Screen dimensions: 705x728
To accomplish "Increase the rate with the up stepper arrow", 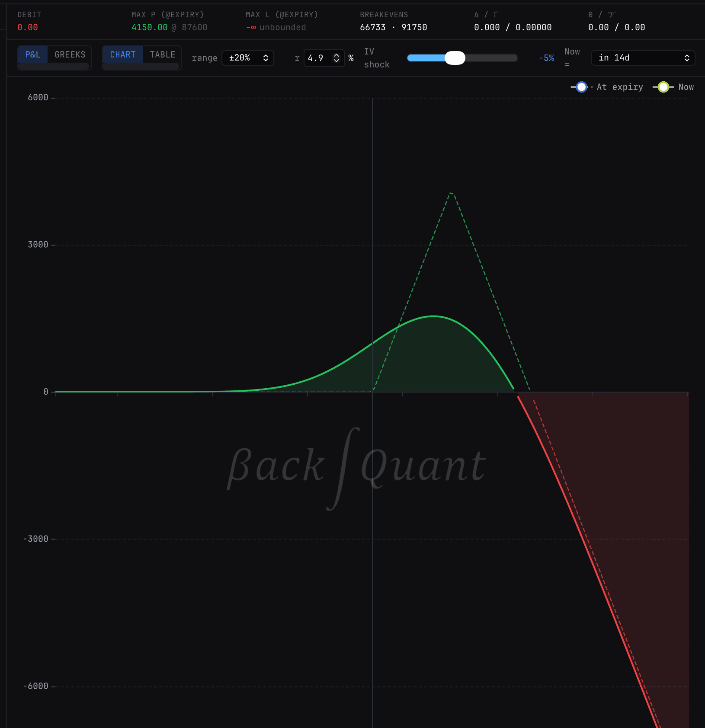I will tap(336, 55).
